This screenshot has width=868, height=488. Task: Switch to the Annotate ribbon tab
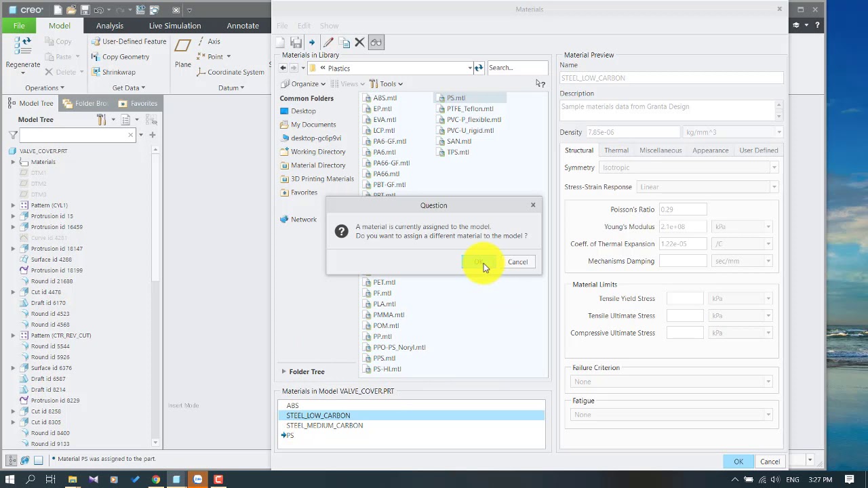pyautogui.click(x=243, y=26)
